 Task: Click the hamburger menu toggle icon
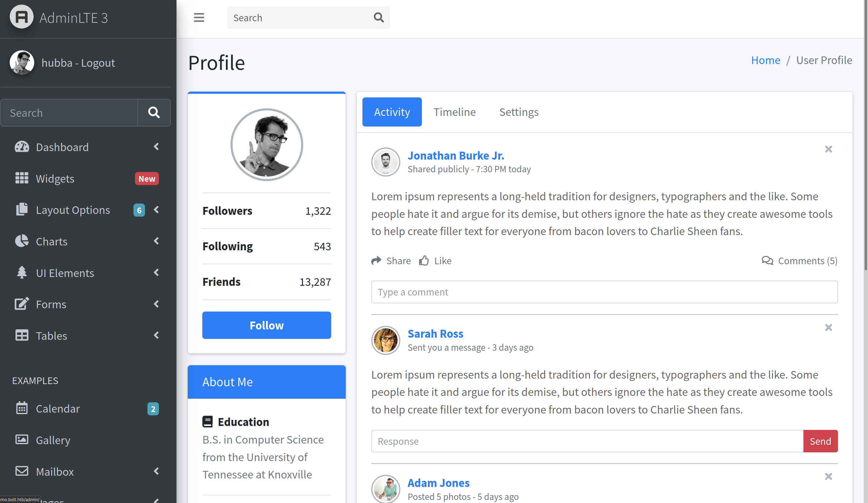[199, 18]
